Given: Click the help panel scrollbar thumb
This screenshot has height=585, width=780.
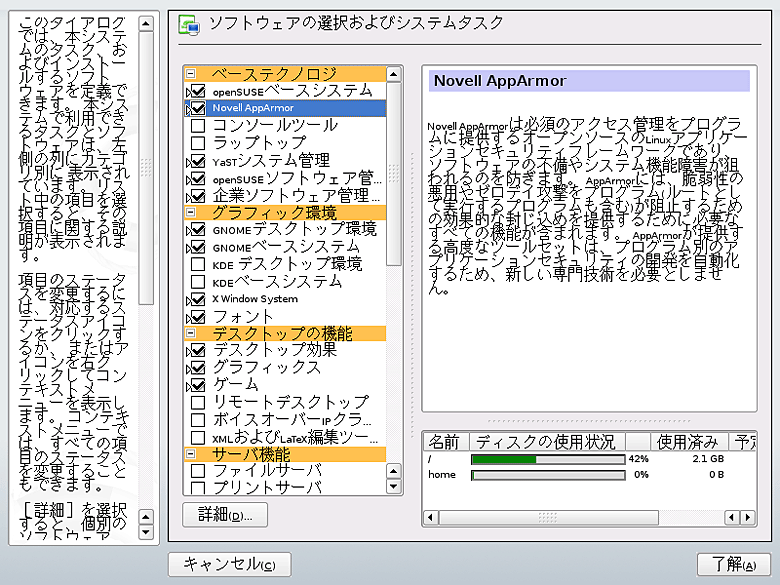Looking at the screenshot, I should click(x=146, y=168).
